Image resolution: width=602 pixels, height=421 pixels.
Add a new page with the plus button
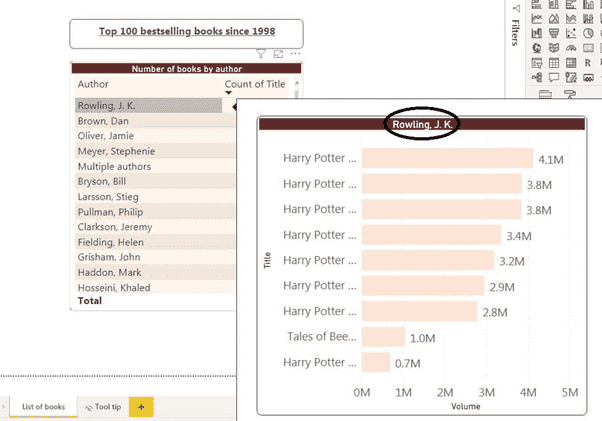click(141, 407)
